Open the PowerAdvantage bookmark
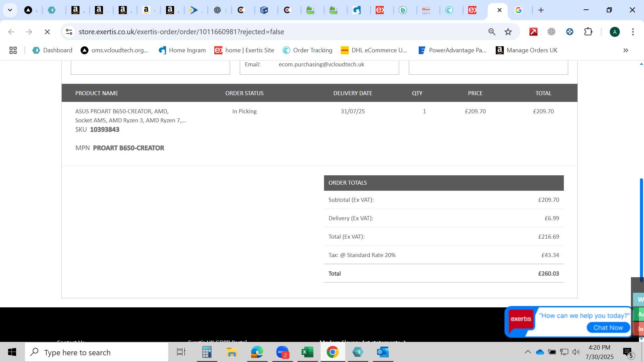 pos(452,50)
